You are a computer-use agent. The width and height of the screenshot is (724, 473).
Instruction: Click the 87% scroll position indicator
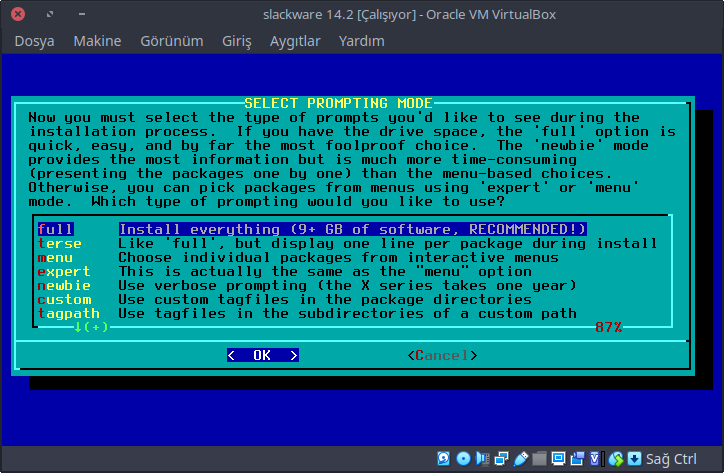pyautogui.click(x=609, y=327)
